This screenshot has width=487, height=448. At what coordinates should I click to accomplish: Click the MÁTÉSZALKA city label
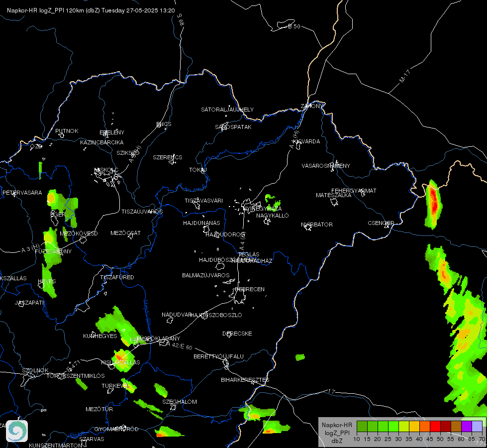pyautogui.click(x=334, y=195)
